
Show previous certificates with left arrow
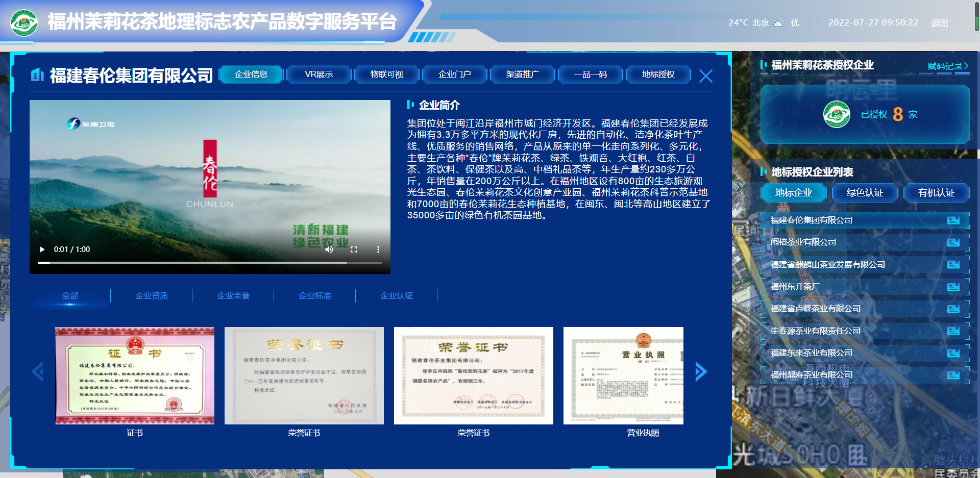click(x=38, y=371)
